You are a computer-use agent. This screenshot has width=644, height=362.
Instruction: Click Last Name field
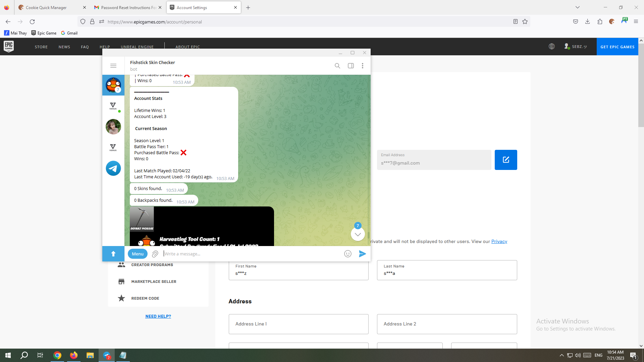point(447,270)
